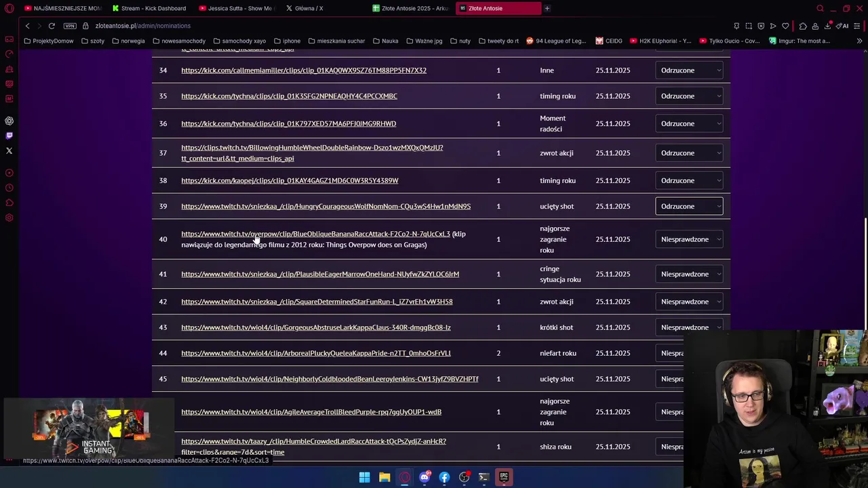Open the Twitch sidebar panel
Viewport: 868px width, 488px height.
pos(9,136)
